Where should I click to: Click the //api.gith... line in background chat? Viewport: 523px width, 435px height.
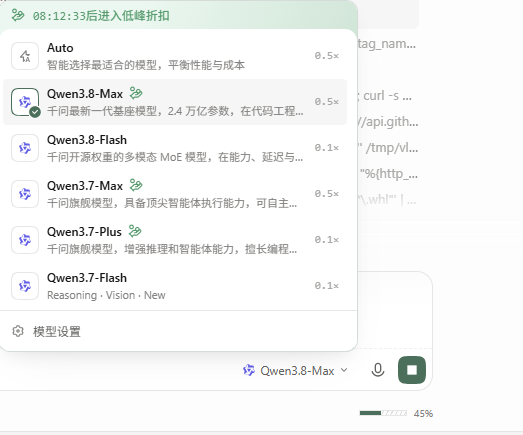[x=389, y=122]
